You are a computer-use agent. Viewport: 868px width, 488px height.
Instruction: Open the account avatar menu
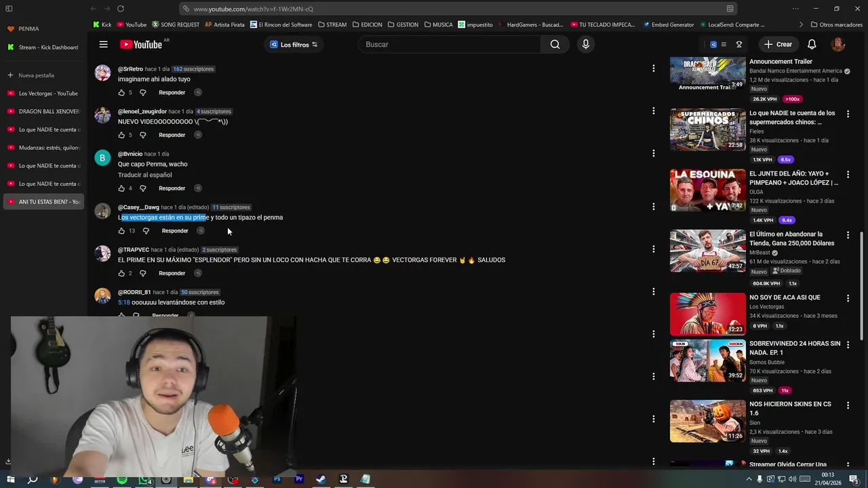[x=838, y=44]
